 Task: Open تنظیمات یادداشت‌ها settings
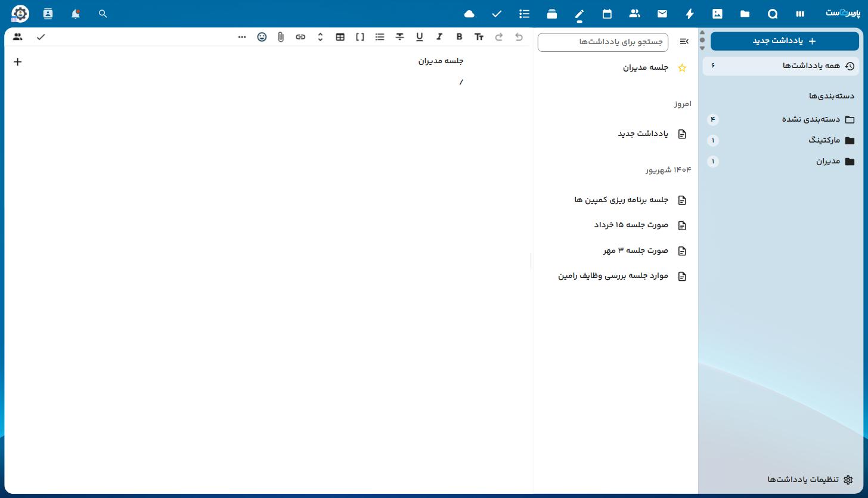tap(810, 480)
